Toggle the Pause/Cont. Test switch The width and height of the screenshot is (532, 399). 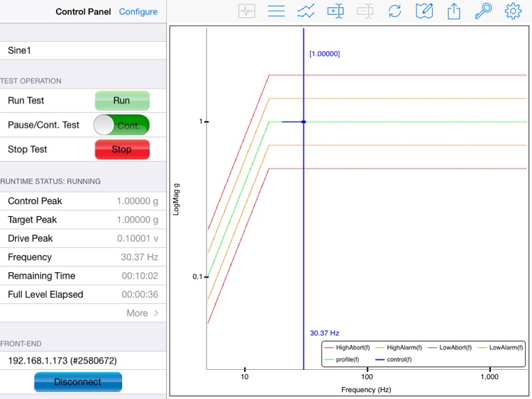(x=121, y=125)
